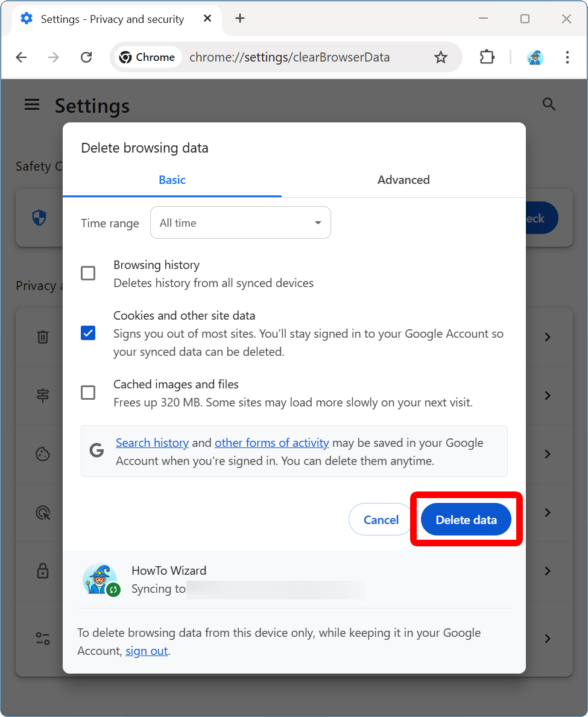Screen dimensions: 588x717
Task: Reload the page with the refresh icon
Action: (x=86, y=57)
